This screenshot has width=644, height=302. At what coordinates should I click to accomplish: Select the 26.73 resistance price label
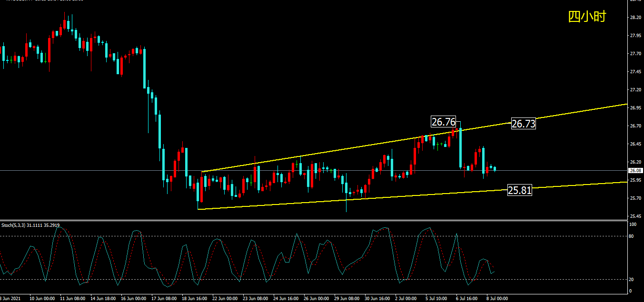(x=524, y=124)
